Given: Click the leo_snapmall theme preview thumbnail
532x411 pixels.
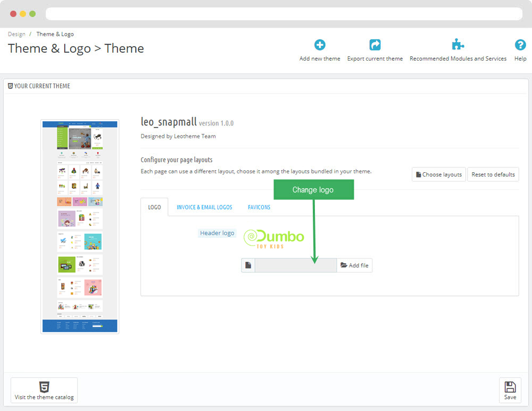Looking at the screenshot, I should (x=80, y=227).
